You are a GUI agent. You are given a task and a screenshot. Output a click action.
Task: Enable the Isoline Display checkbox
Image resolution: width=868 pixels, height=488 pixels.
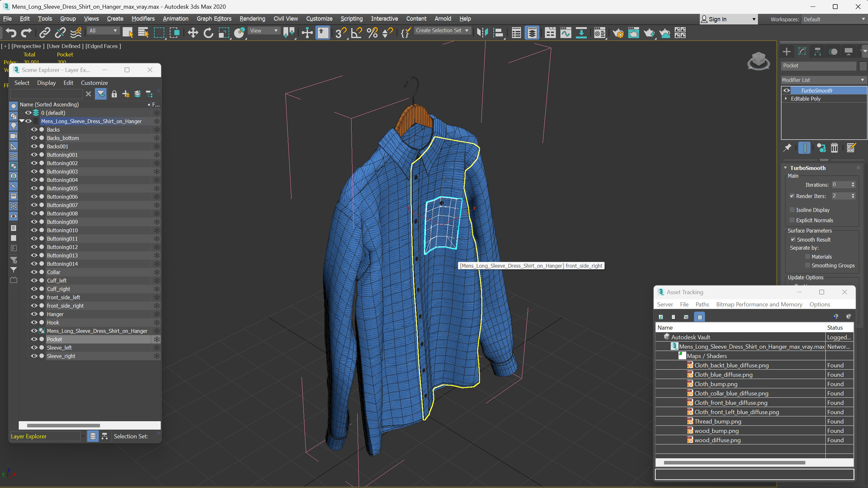(792, 210)
